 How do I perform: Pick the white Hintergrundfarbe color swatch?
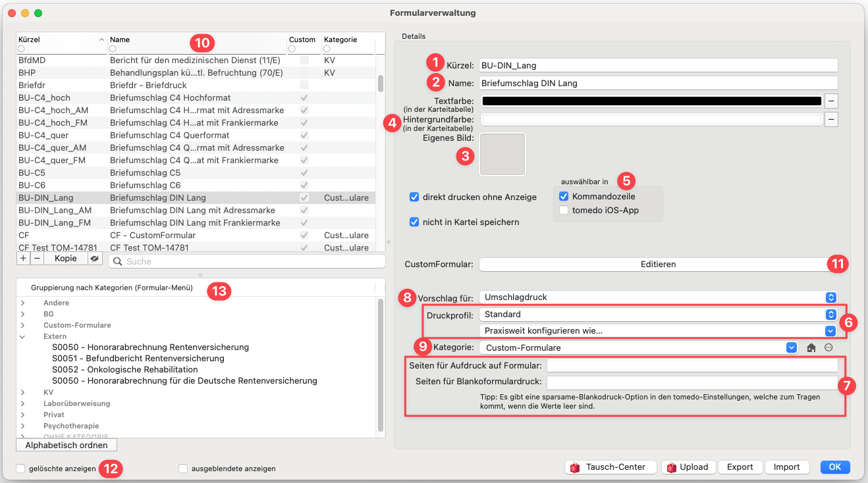(x=651, y=119)
